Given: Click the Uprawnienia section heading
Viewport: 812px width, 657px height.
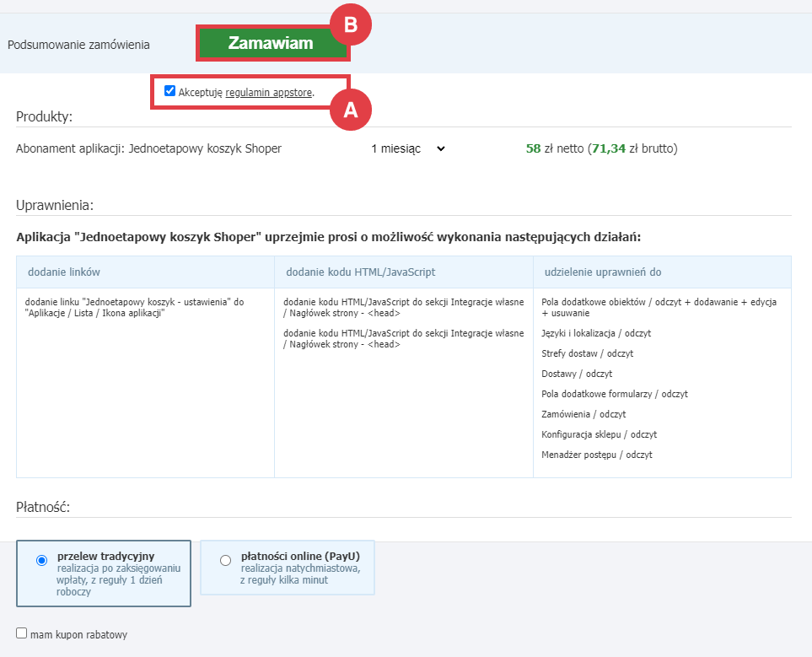Looking at the screenshot, I should (x=55, y=205).
